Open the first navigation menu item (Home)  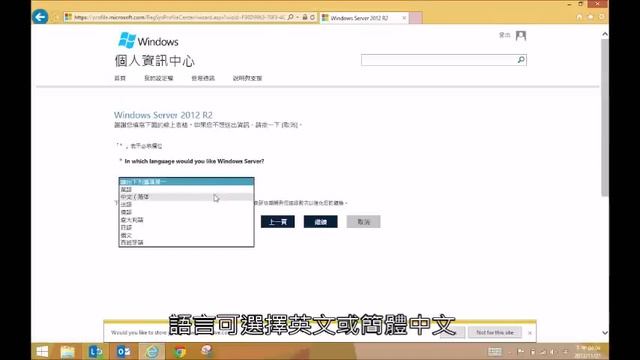click(120, 78)
